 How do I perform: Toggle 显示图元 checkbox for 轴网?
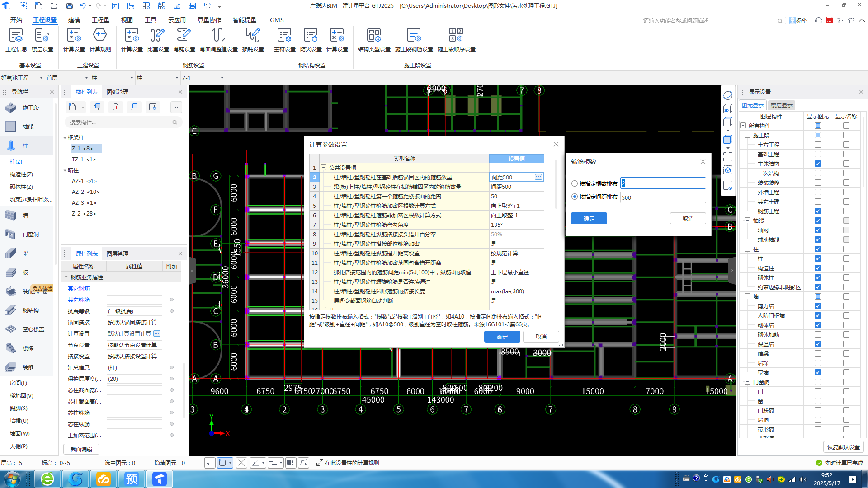(817, 230)
